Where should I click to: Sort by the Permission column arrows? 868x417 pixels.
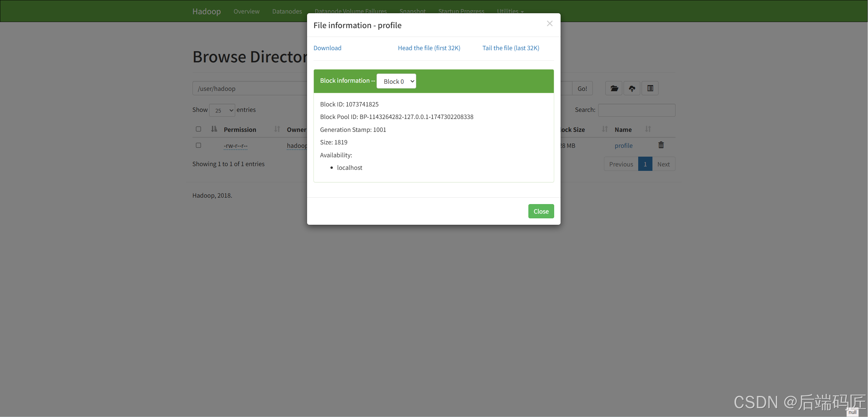click(277, 129)
